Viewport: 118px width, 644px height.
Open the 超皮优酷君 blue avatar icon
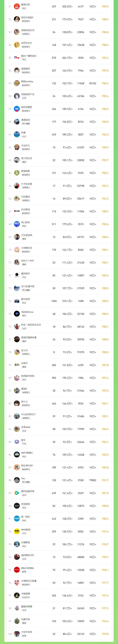(x=17, y=109)
